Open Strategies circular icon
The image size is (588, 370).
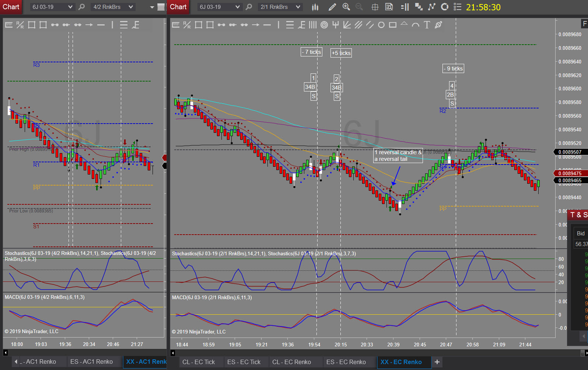[x=445, y=7]
